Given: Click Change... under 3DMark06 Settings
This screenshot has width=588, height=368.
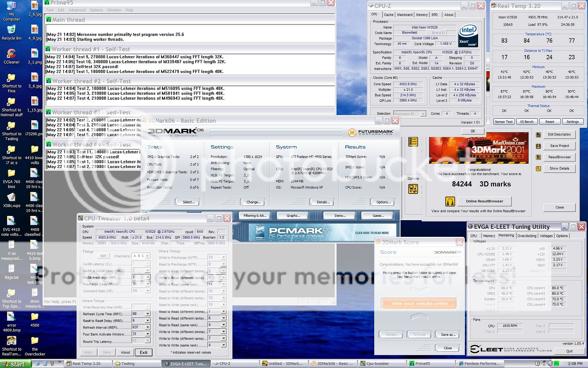Looking at the screenshot, I should (254, 202).
